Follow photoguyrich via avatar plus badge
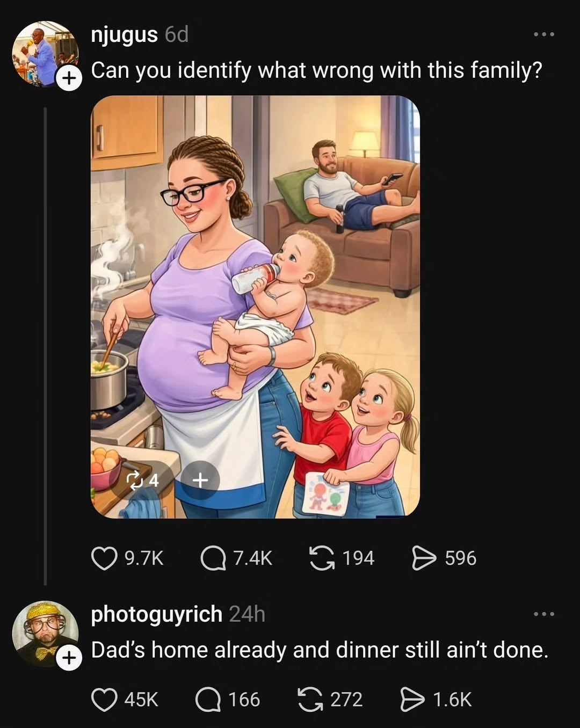The width and height of the screenshot is (580, 728). (x=68, y=658)
